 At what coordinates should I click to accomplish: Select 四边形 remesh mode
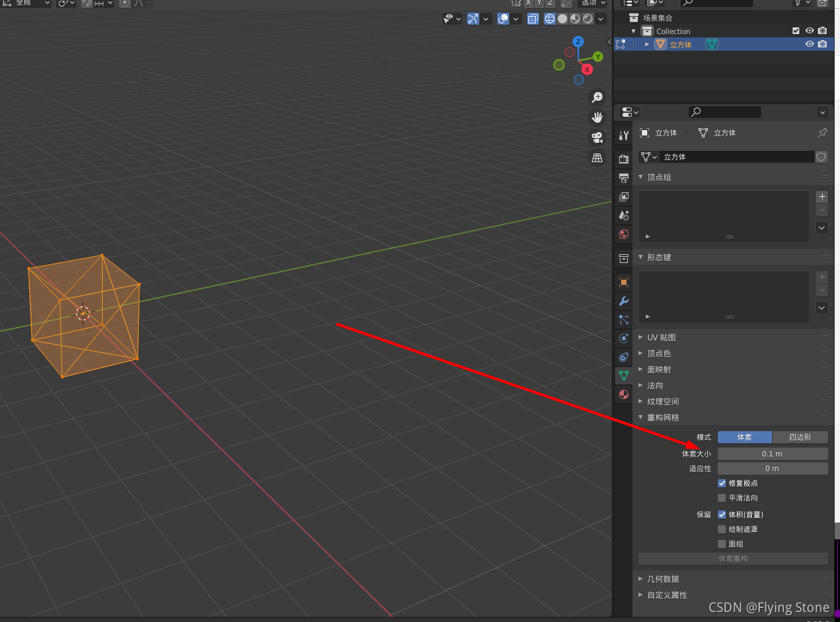tap(800, 437)
